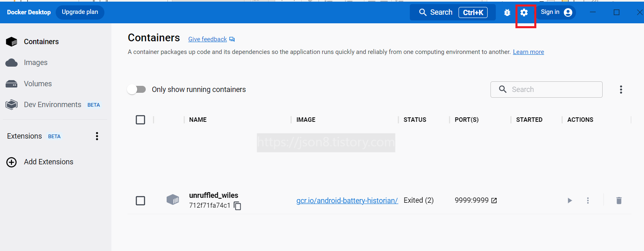Sort by STARTED column header

click(529, 120)
